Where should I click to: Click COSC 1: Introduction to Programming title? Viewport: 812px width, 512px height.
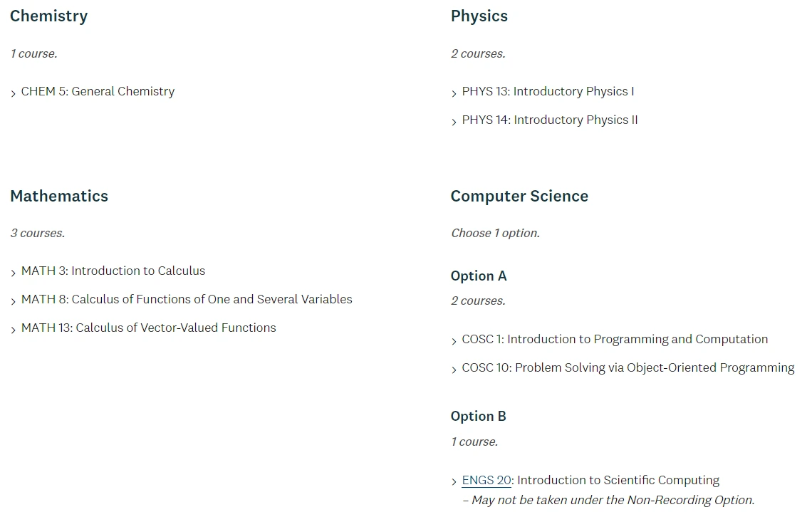tap(615, 339)
